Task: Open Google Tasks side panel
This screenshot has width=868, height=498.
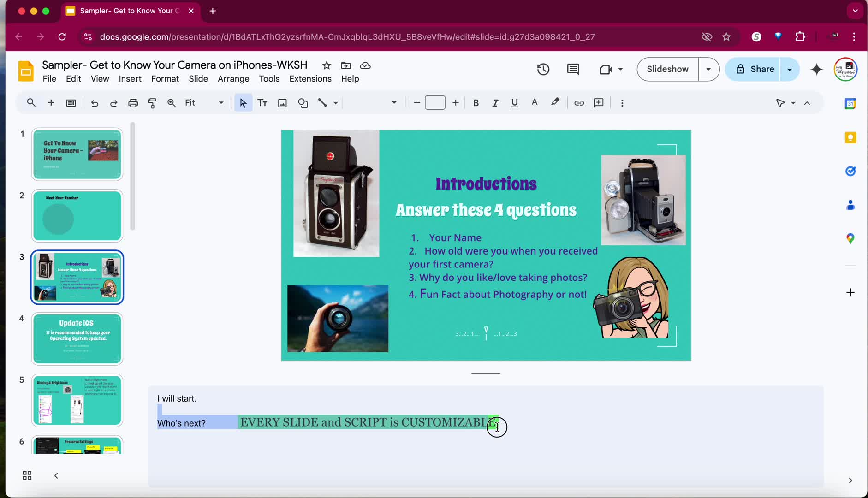Action: pos(850,171)
